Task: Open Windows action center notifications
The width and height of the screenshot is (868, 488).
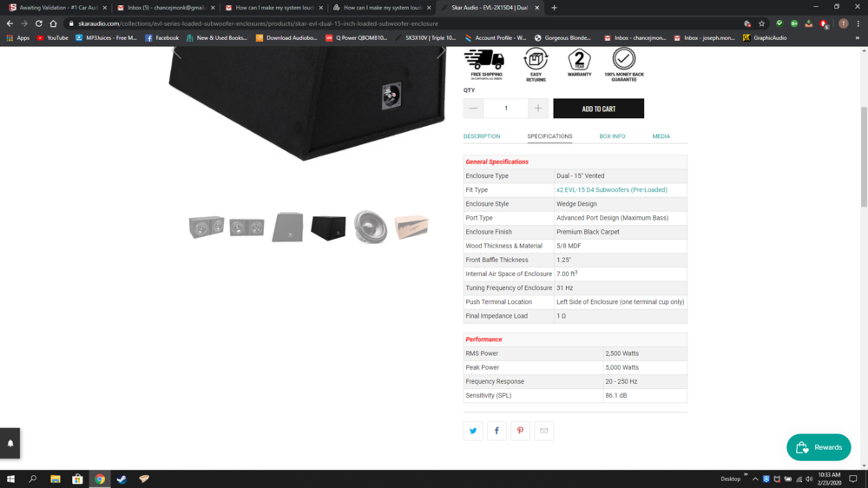Action: pyautogui.click(x=853, y=478)
